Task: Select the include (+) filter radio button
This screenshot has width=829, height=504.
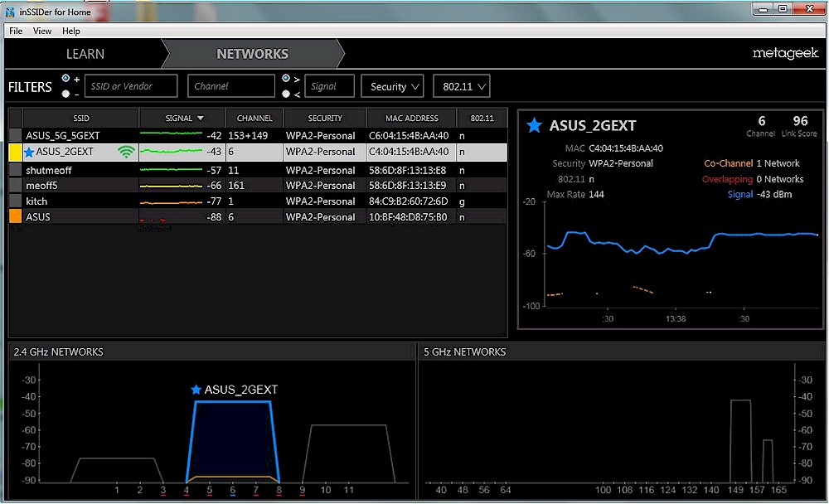Action: pos(65,78)
